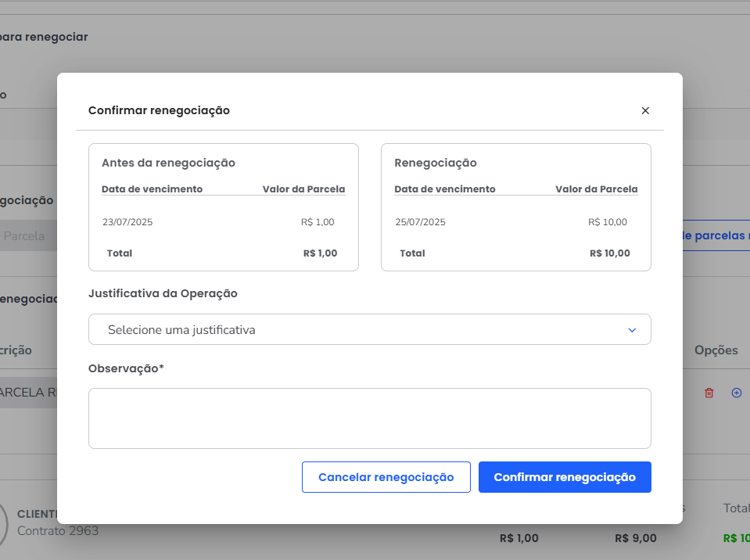Screen dimensions: 750x560
Task: Click the Opções column header
Action: (x=716, y=350)
